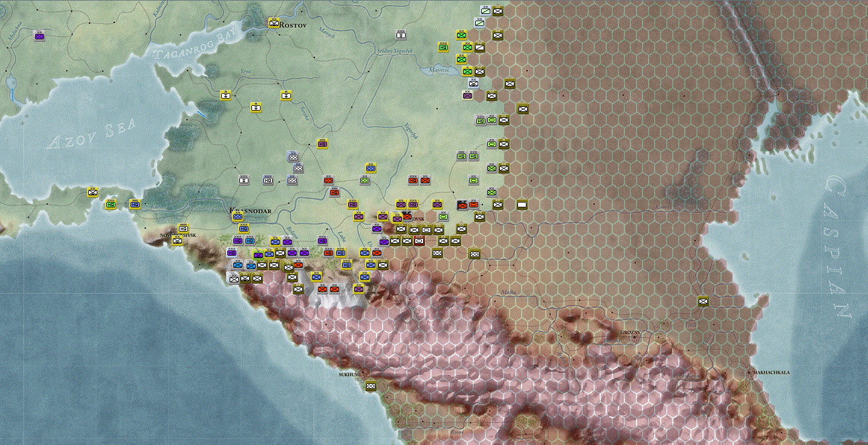Select the red HQ counter on gray
This screenshot has height=445, width=868.
(334, 192)
